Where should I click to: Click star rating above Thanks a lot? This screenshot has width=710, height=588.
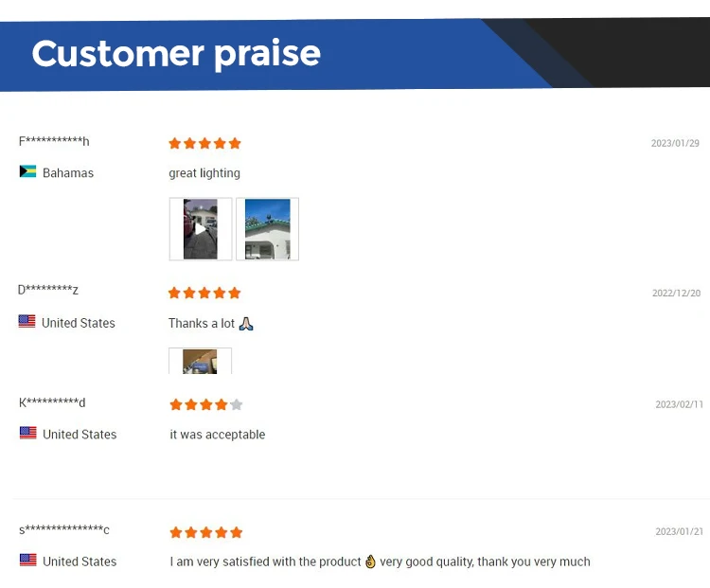click(204, 294)
